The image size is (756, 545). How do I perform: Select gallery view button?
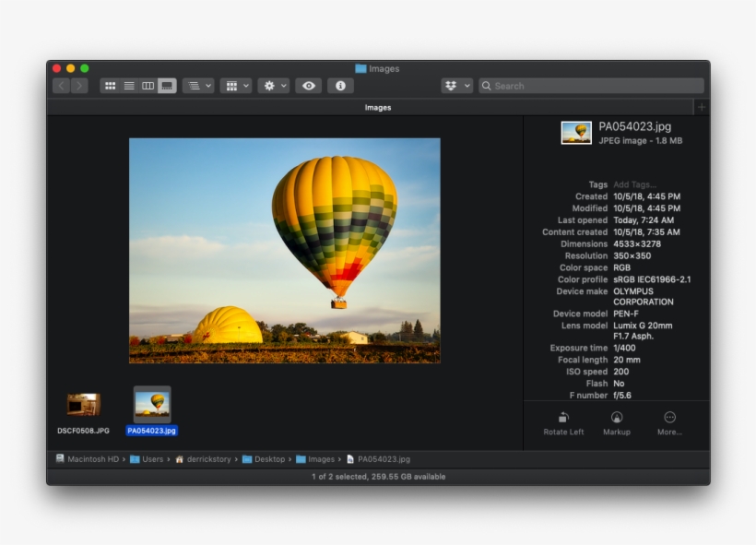point(167,86)
